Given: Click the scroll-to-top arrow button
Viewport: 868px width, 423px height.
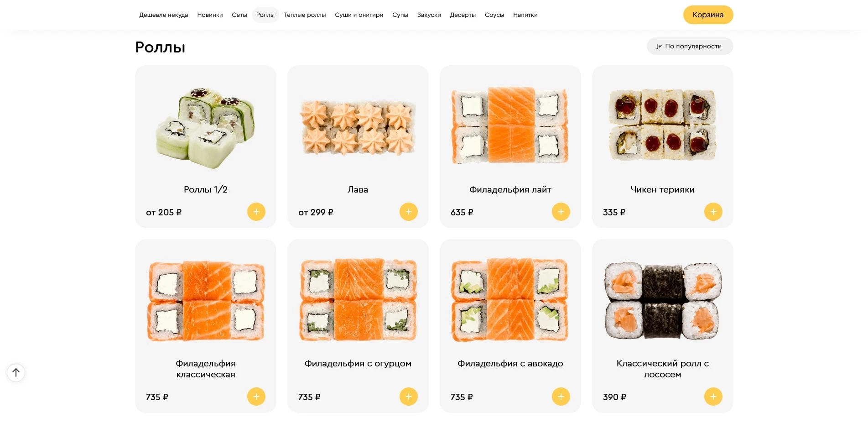Looking at the screenshot, I should tap(16, 372).
